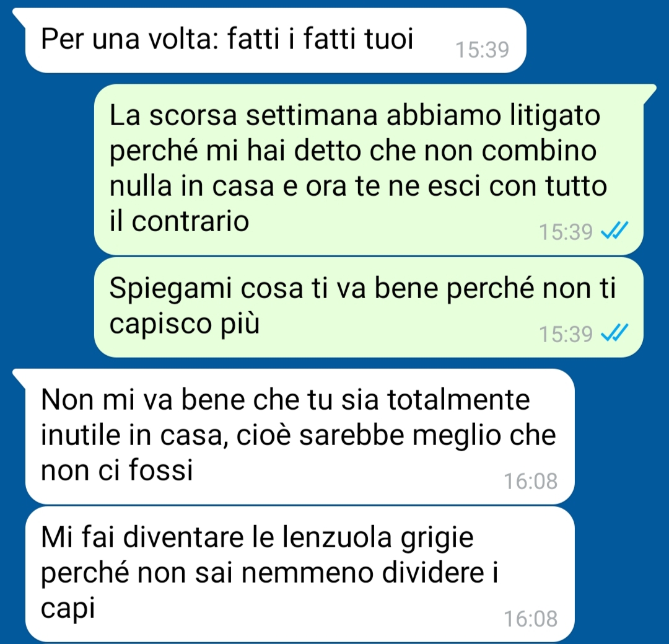The image size is (669, 644).
Task: Tap the word 'contrario' in green bubble
Action: click(x=190, y=222)
